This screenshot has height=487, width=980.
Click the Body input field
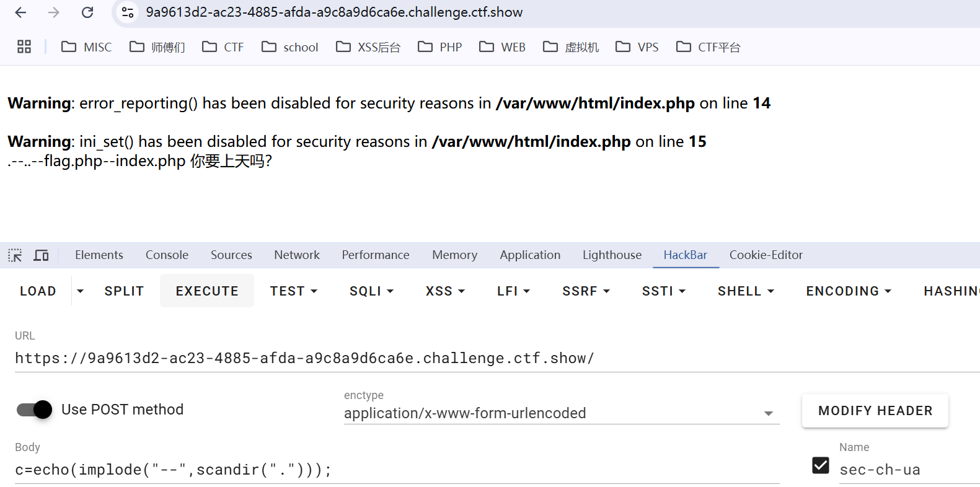click(x=397, y=470)
